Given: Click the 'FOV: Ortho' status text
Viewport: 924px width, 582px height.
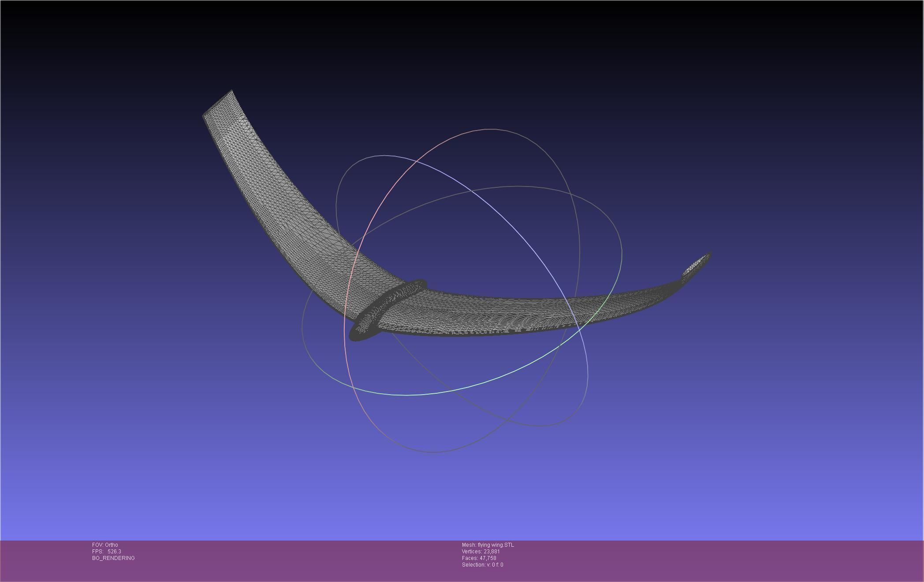Looking at the screenshot, I should click(105, 545).
